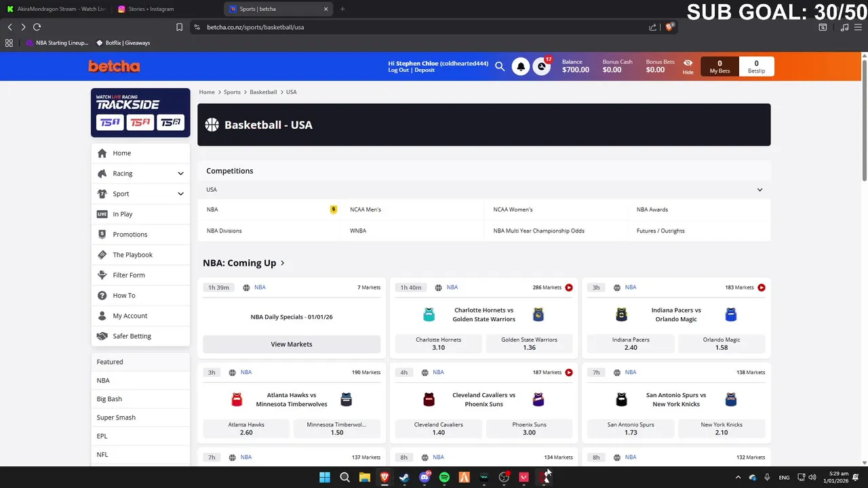
Task: Select Orlando Magic odds 1.58
Action: 722,344
